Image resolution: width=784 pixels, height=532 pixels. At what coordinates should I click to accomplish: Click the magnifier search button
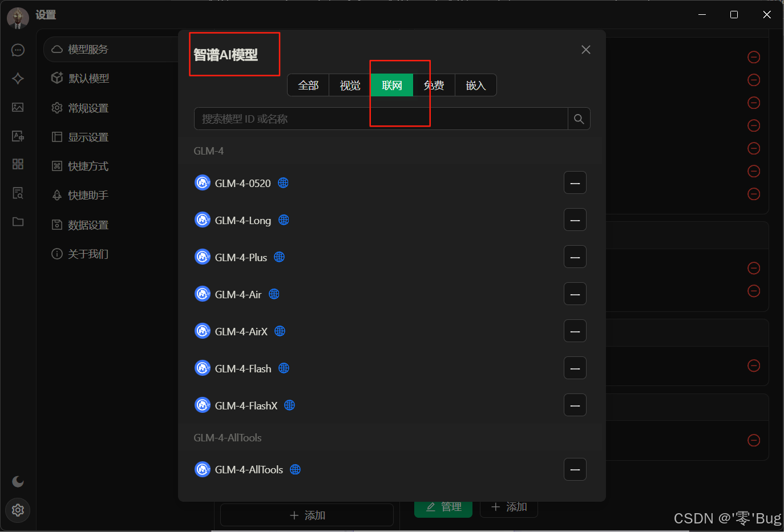(x=579, y=119)
